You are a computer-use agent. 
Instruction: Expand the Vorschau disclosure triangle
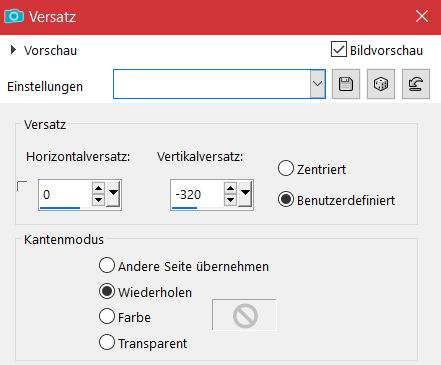click(13, 50)
